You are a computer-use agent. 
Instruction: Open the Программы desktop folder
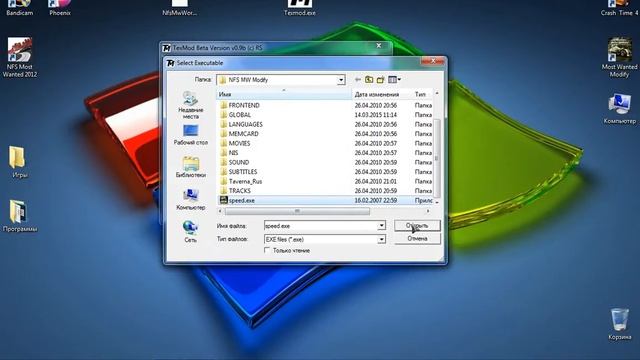point(19,216)
